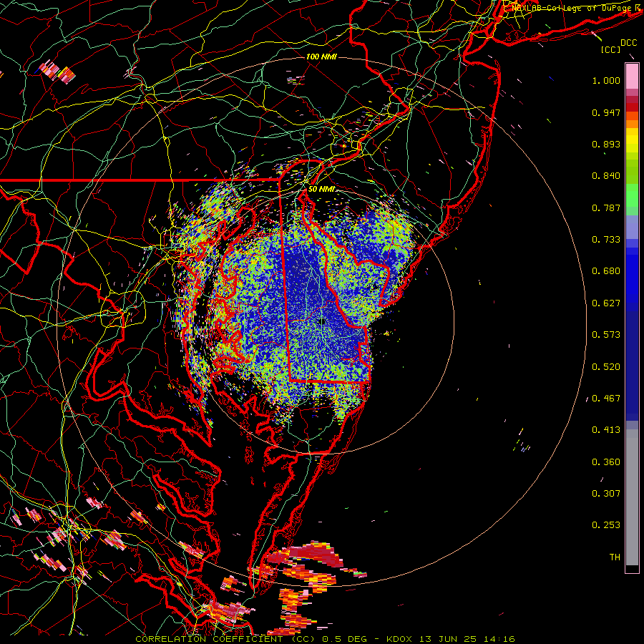Click the "TH" legend label
Viewport: 644px width, 644px height.
[x=615, y=557]
